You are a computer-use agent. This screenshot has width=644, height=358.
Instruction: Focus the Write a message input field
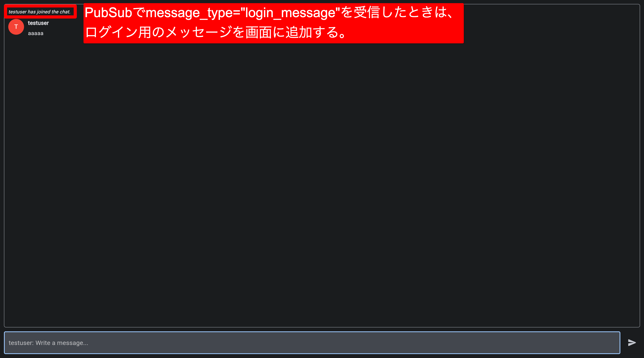[312, 342]
